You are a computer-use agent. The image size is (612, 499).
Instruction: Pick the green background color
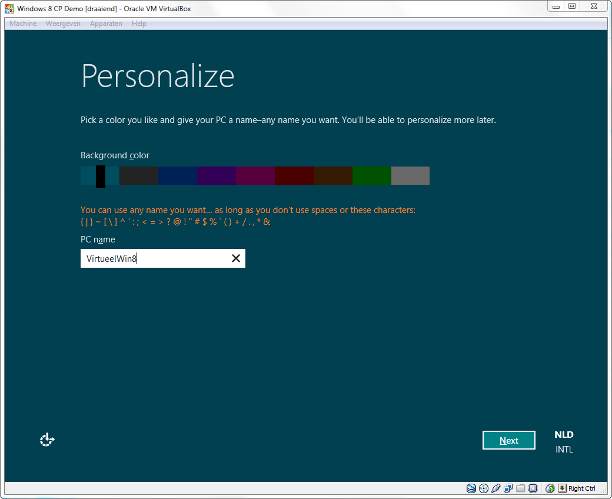pyautogui.click(x=372, y=176)
